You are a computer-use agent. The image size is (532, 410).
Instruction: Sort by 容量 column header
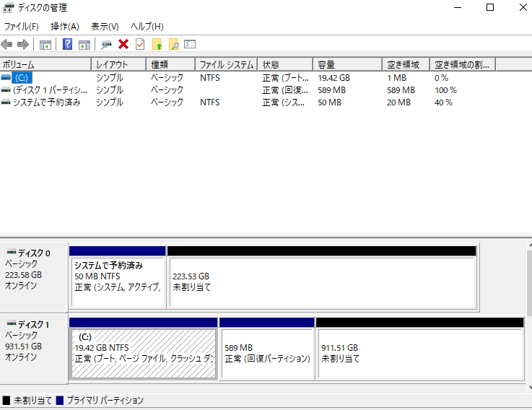coord(347,64)
